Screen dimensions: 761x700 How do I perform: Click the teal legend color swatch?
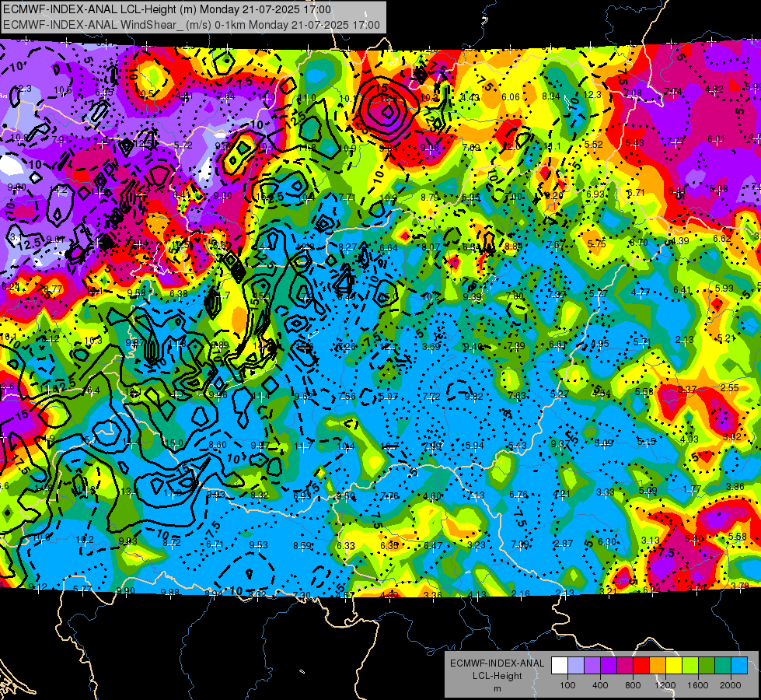(723, 666)
